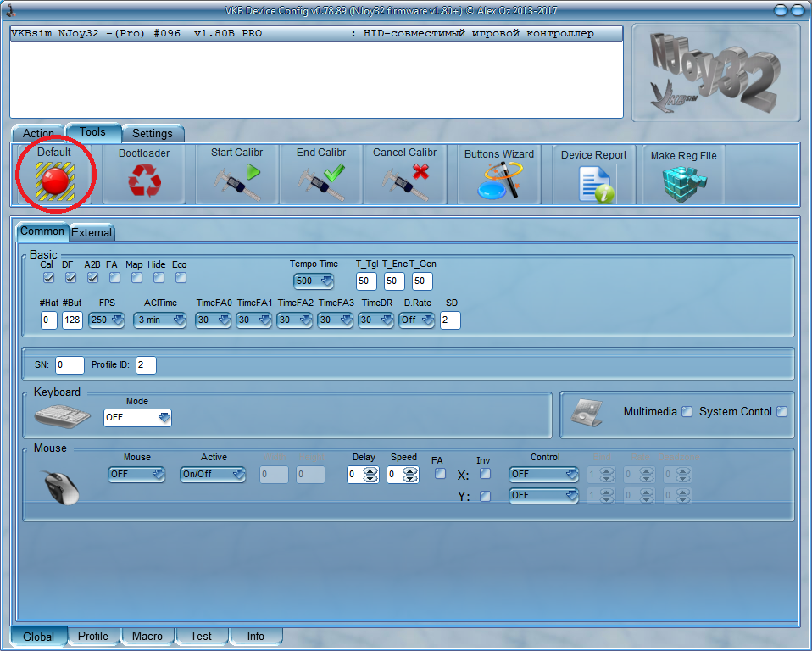
Task: Click the mouse Speed stepper arrows
Action: tap(410, 475)
